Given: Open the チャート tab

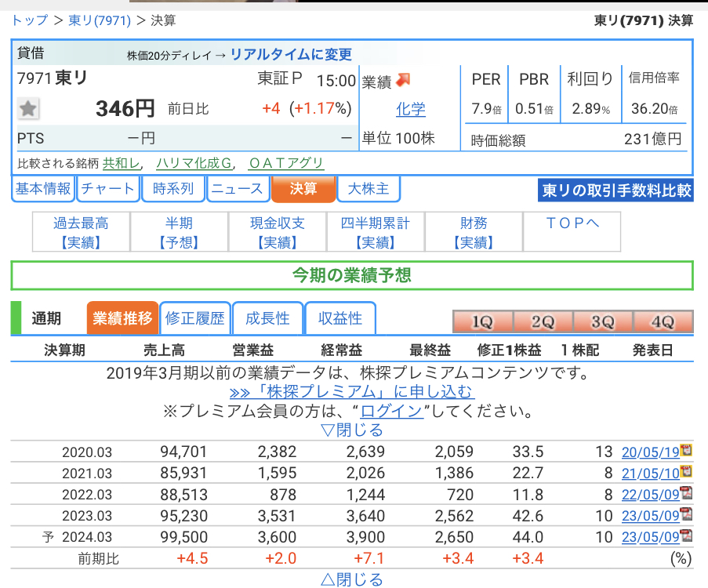Looking at the screenshot, I should pos(108,189).
